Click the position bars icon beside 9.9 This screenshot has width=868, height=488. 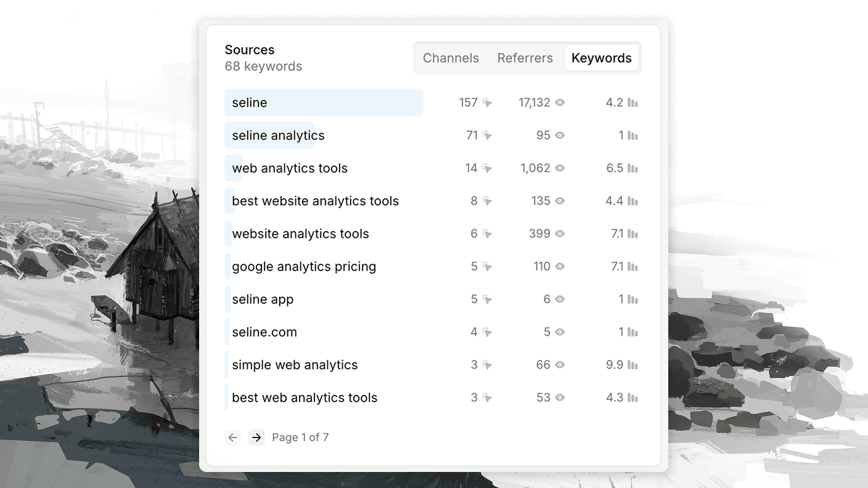[x=633, y=364]
